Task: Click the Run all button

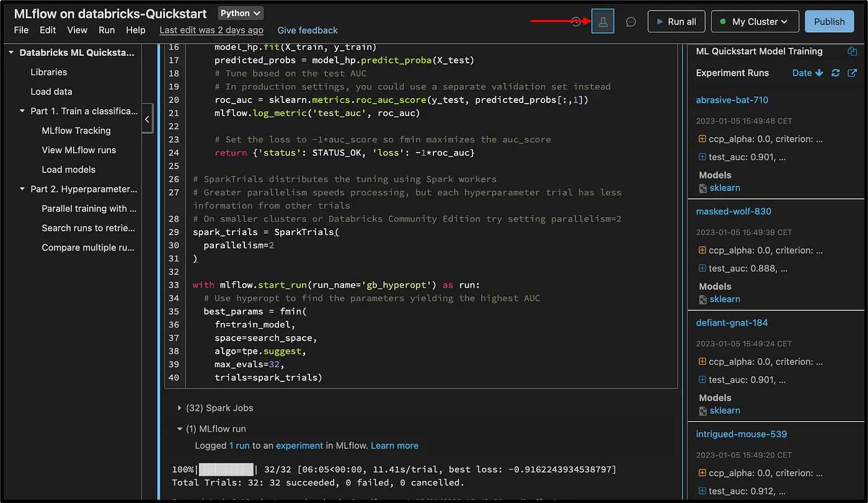Action: pos(676,21)
